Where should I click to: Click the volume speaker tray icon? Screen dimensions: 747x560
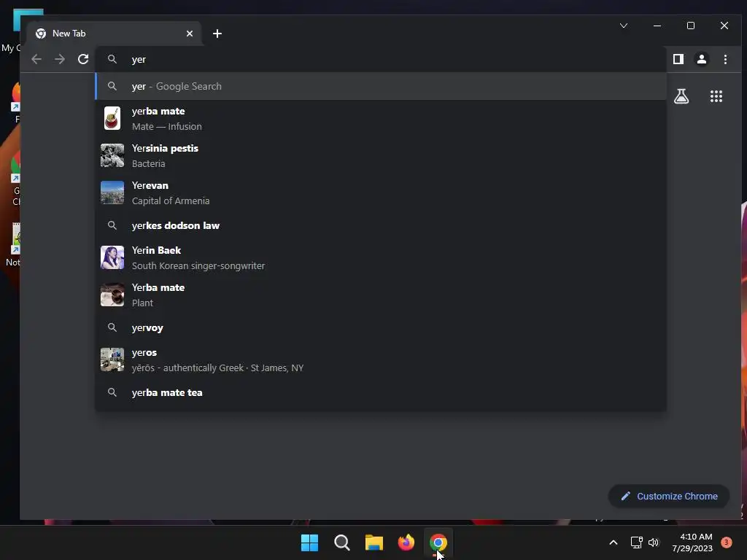[654, 542]
